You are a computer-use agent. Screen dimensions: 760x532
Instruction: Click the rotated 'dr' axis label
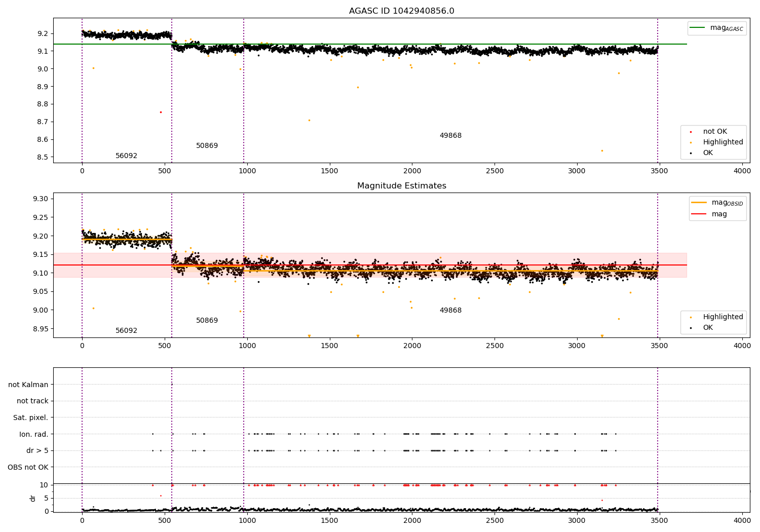[33, 499]
